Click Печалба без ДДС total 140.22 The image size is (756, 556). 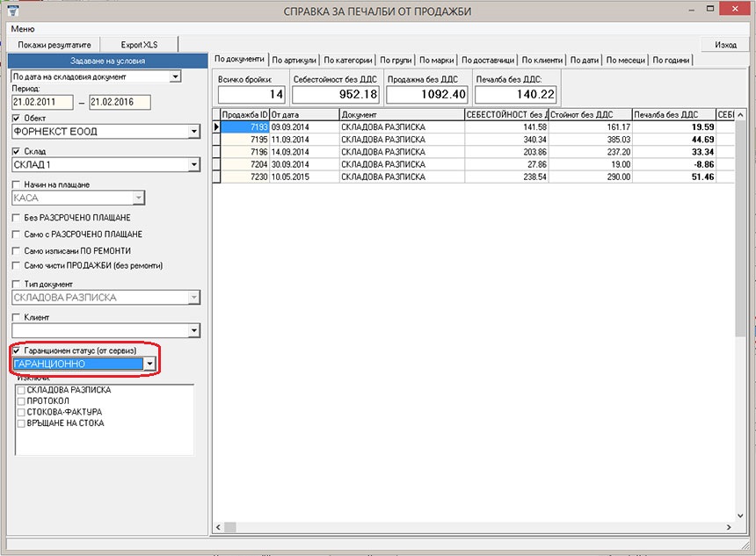[x=515, y=95]
